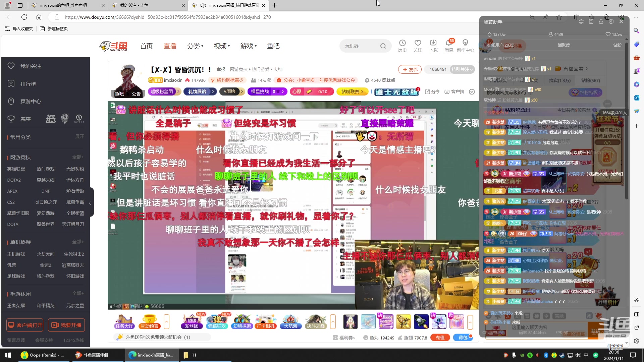
Task: Open Outlook in Edge sidebar
Action: (636, 98)
